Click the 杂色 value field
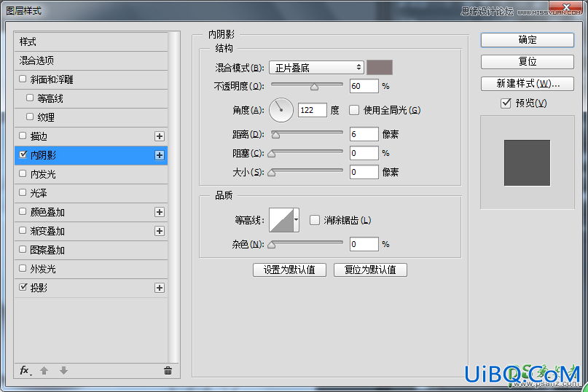This screenshot has width=588, height=392. point(364,244)
